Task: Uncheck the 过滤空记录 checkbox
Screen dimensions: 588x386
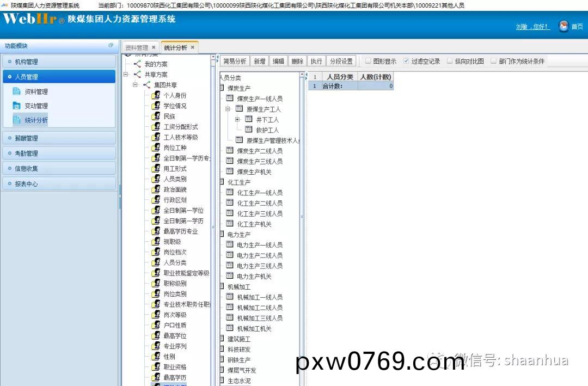Action: (406, 61)
